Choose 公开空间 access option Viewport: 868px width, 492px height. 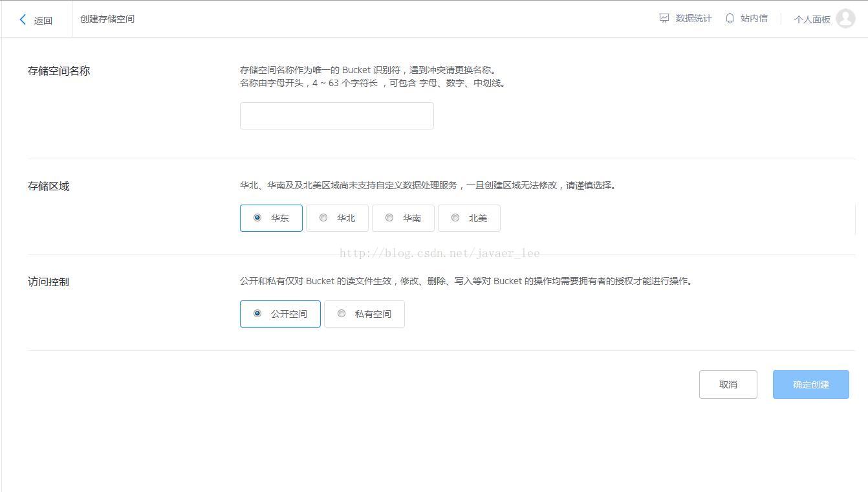tap(280, 314)
